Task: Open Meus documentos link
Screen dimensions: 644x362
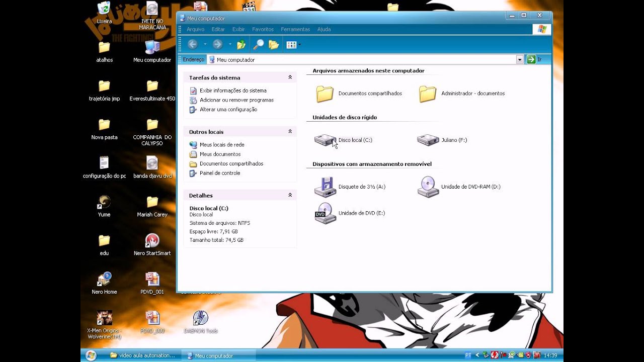Action: coord(220,154)
